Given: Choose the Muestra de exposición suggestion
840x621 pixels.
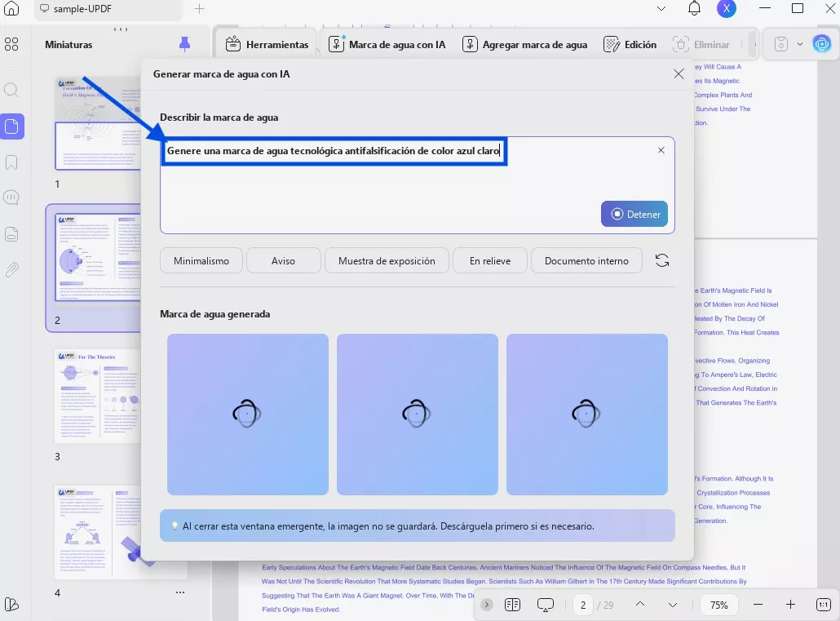Looking at the screenshot, I should (x=387, y=260).
